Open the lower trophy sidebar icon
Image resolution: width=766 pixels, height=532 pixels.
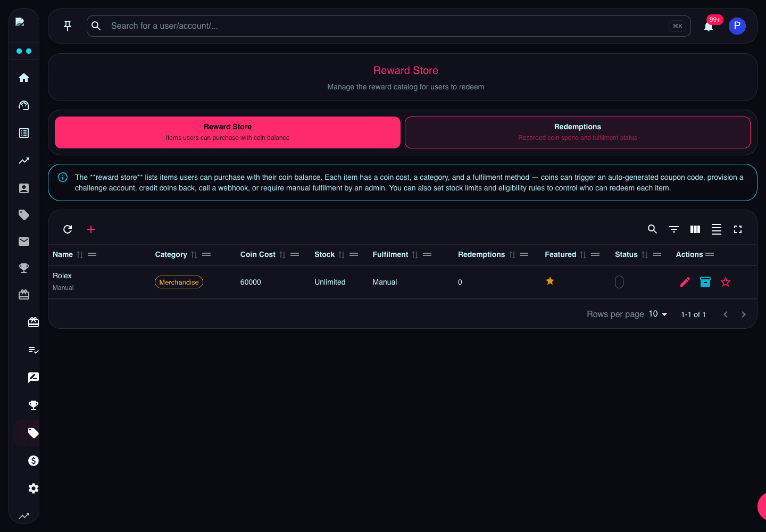(x=34, y=405)
